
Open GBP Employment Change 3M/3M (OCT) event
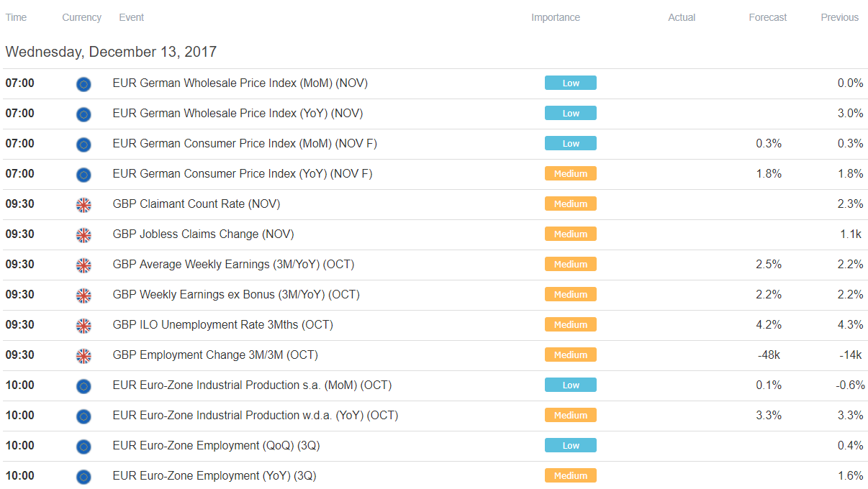point(215,355)
